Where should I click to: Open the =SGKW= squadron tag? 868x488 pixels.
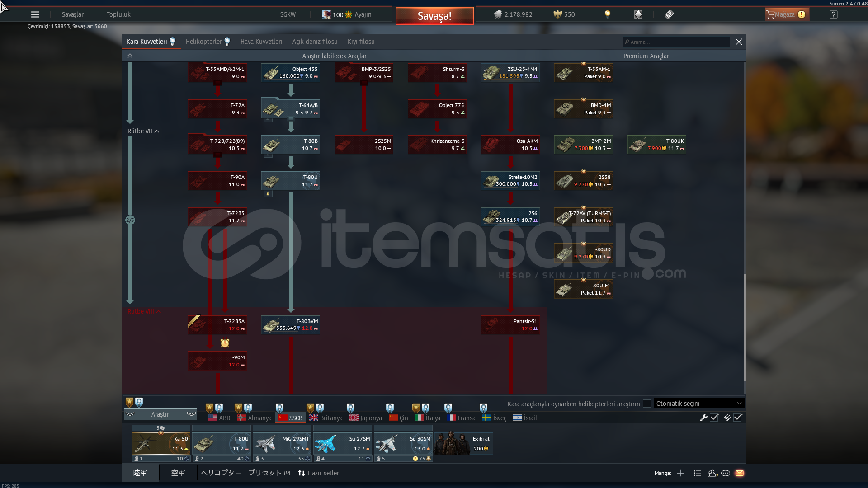tap(288, 14)
